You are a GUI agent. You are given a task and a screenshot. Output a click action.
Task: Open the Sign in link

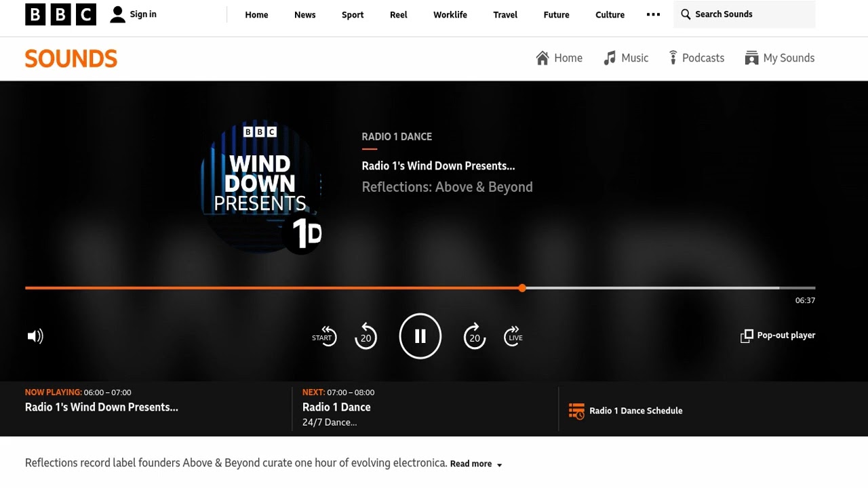pos(143,14)
